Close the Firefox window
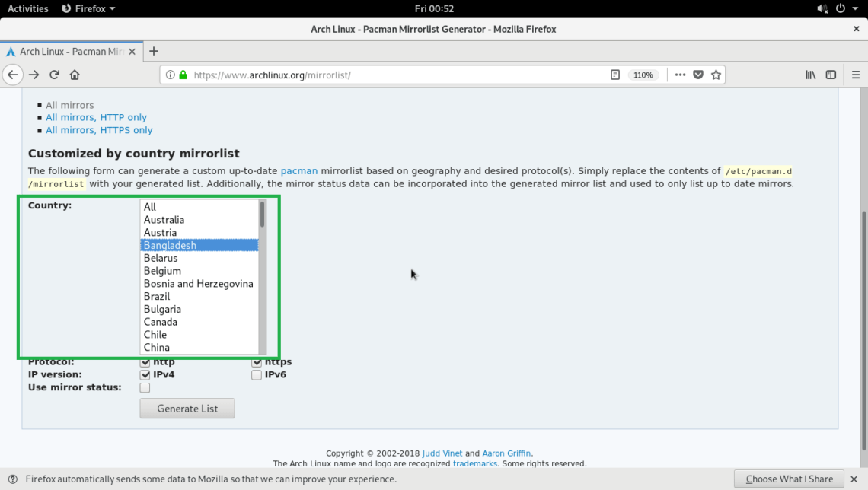Screen dimensions: 868x490 coord(856,29)
